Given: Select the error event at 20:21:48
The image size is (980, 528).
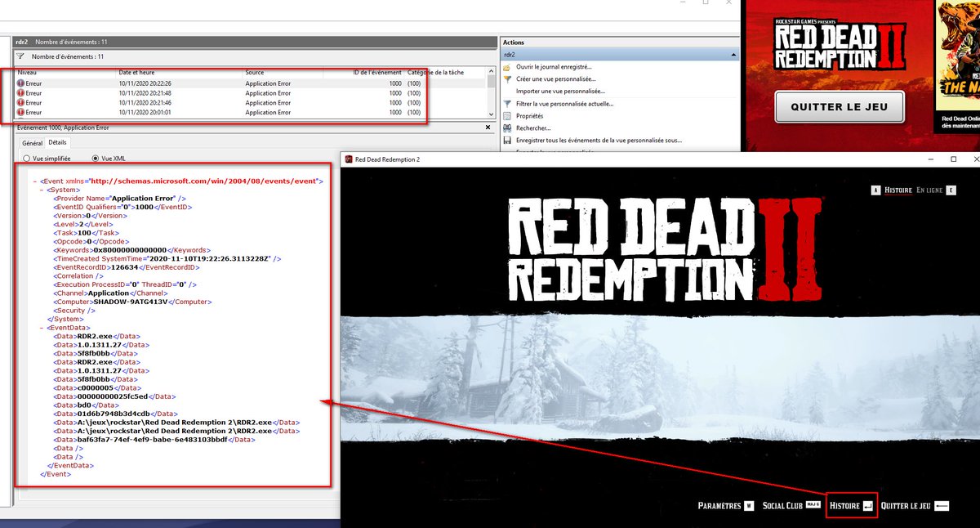Looking at the screenshot, I should [x=251, y=93].
